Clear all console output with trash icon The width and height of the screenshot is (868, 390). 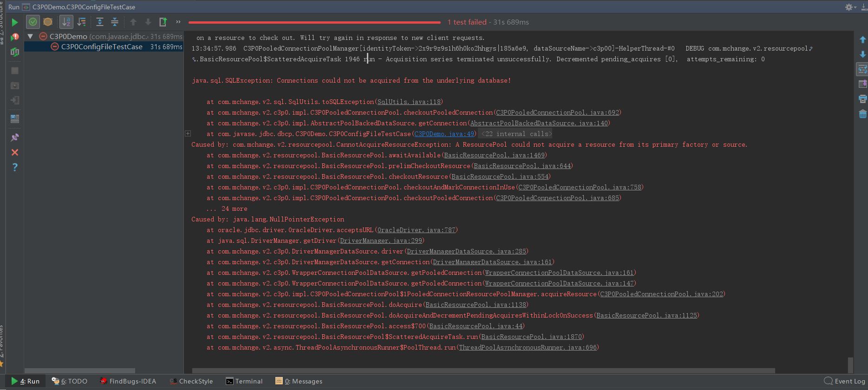coord(862,114)
